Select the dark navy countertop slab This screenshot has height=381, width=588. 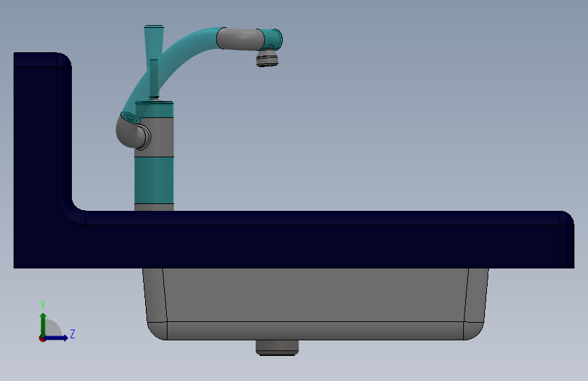click(323, 240)
